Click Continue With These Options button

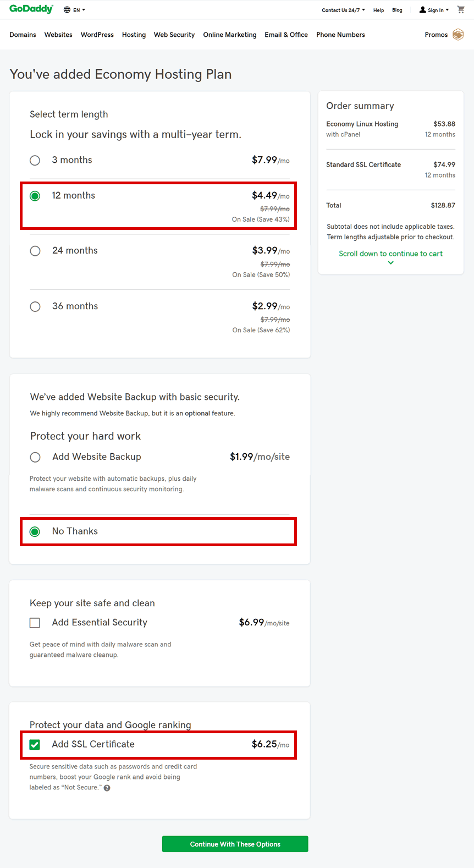click(235, 844)
